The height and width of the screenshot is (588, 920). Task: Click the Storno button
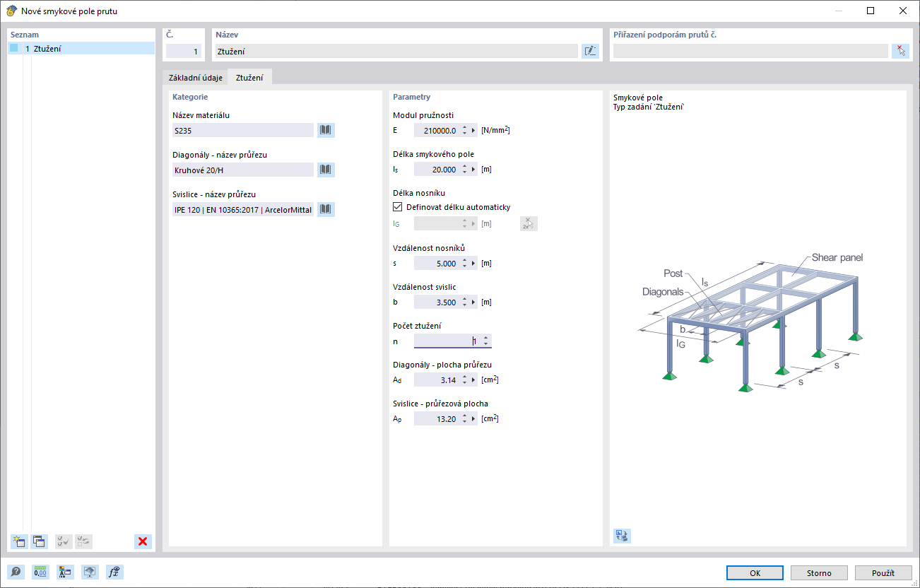pos(819,573)
